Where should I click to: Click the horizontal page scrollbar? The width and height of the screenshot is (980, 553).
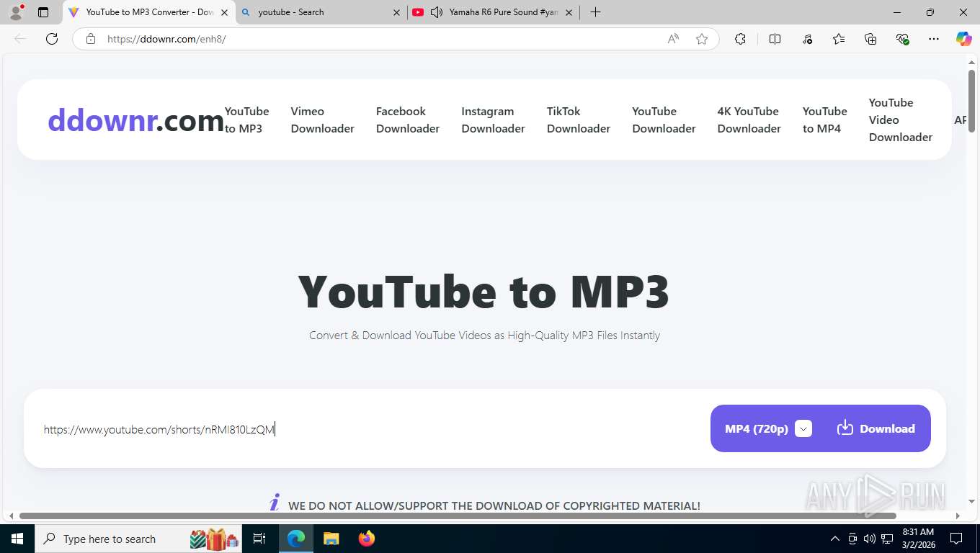(458, 516)
